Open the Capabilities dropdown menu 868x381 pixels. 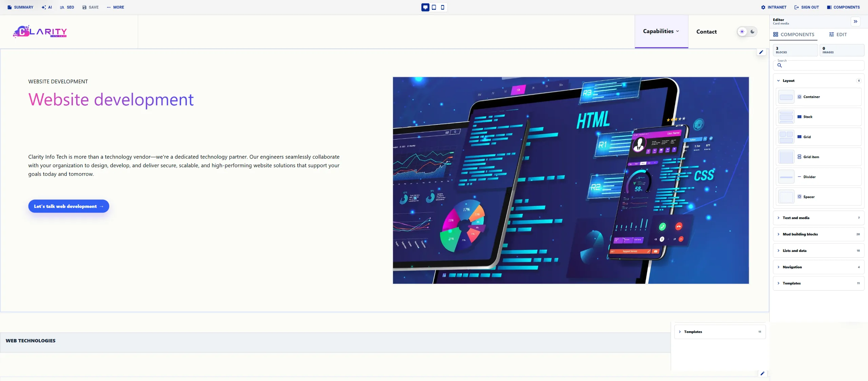click(661, 31)
